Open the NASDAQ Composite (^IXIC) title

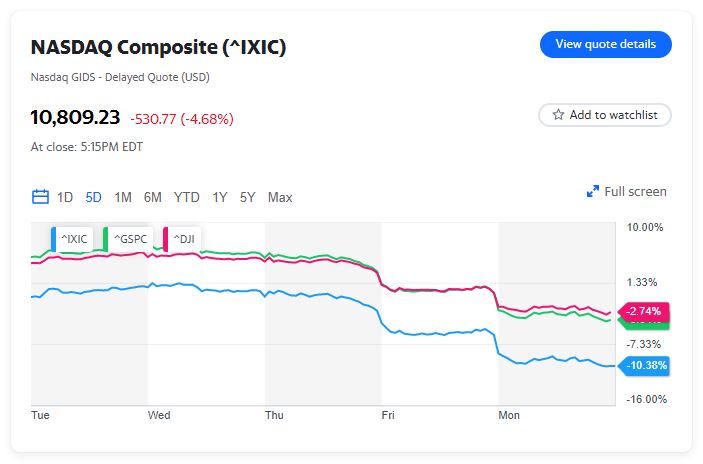158,47
